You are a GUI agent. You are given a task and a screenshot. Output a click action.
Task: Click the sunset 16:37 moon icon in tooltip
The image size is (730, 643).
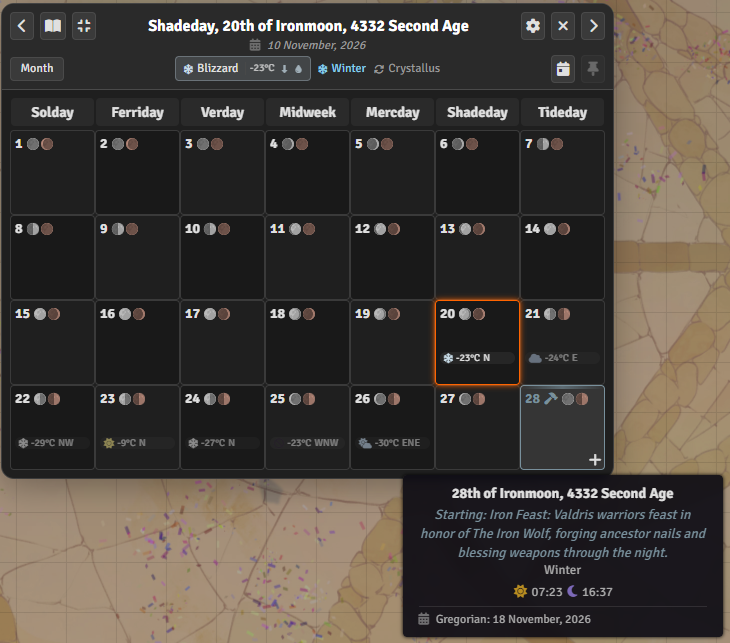coord(572,591)
